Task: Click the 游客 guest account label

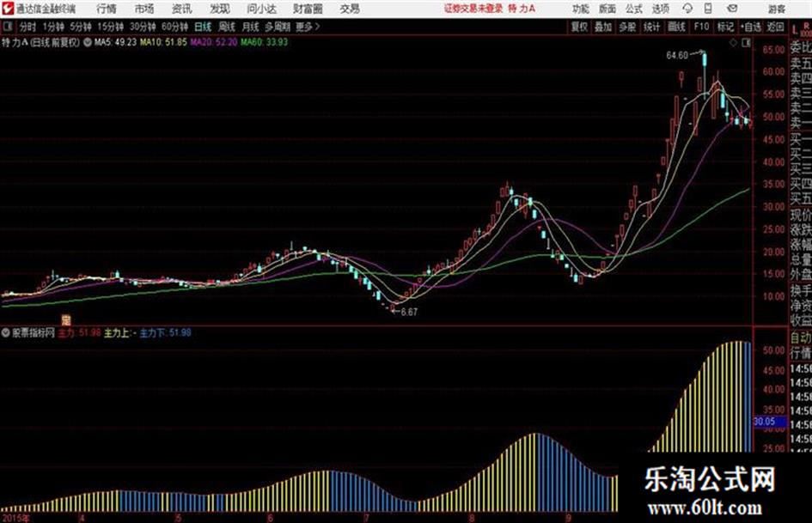Action: pos(776,9)
